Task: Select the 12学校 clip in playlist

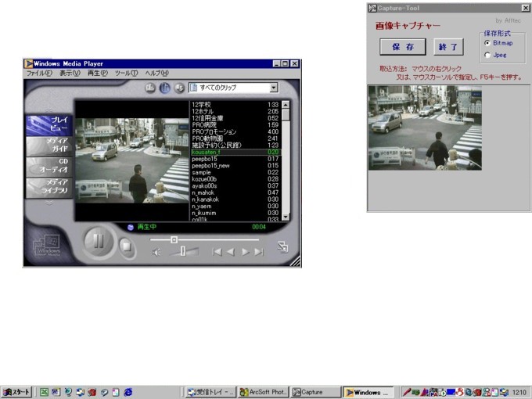Action: (235, 105)
